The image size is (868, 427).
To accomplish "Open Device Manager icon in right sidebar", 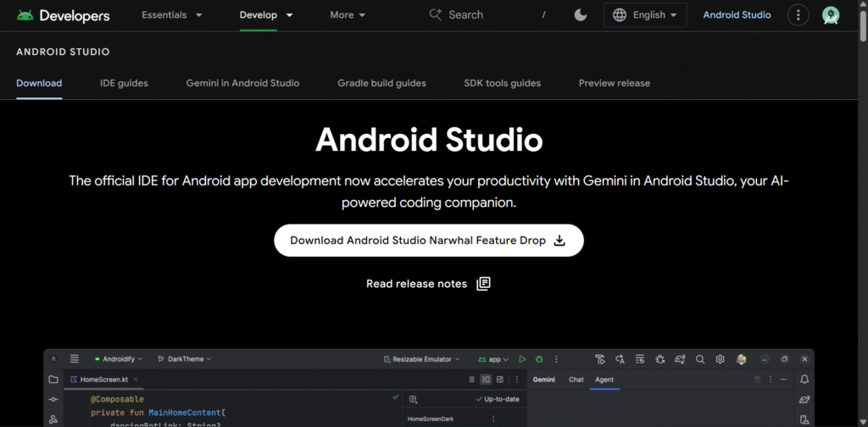I will point(804,419).
